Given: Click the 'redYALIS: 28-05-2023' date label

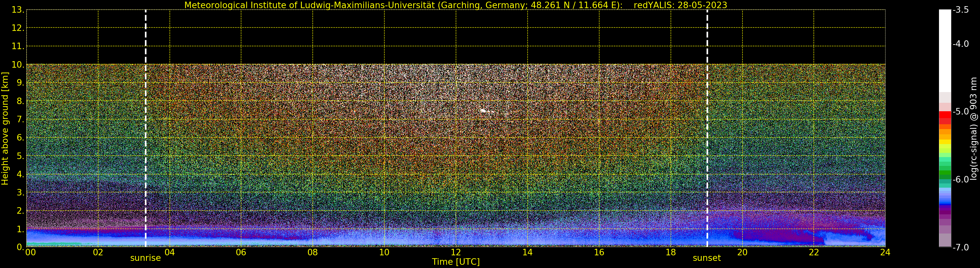Looking at the screenshot, I should pyautogui.click(x=680, y=5).
